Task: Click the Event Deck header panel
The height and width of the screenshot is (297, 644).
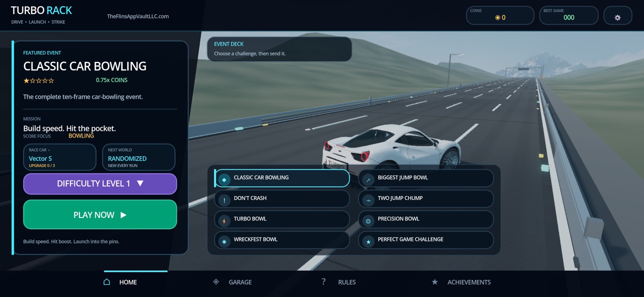Action: click(x=279, y=48)
